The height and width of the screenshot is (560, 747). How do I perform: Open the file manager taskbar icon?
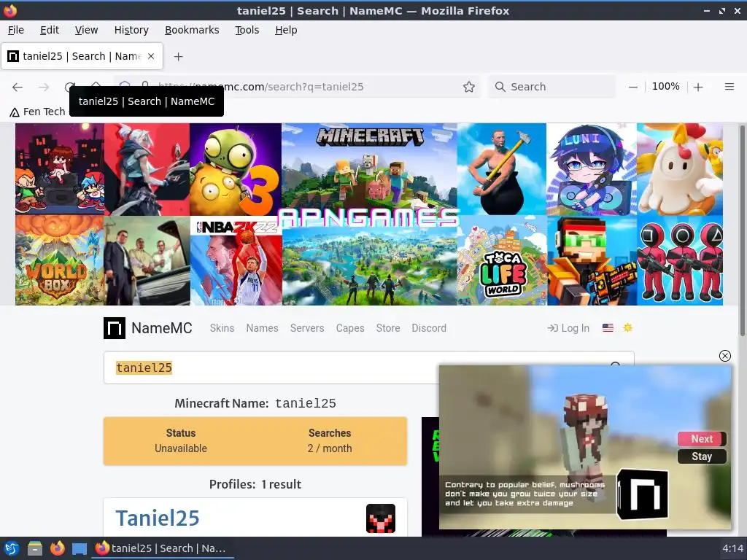coord(34,548)
